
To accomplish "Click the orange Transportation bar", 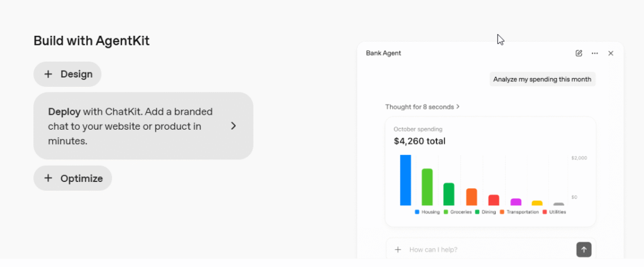I will tap(471, 196).
